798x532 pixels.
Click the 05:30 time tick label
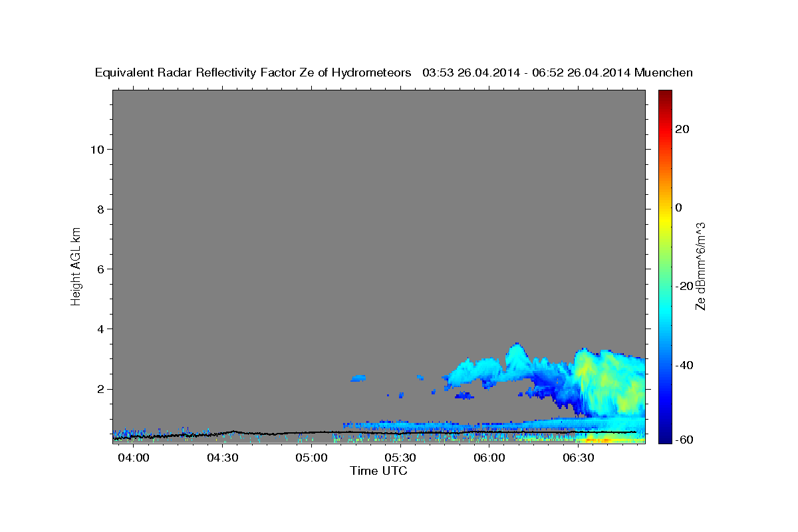point(401,458)
